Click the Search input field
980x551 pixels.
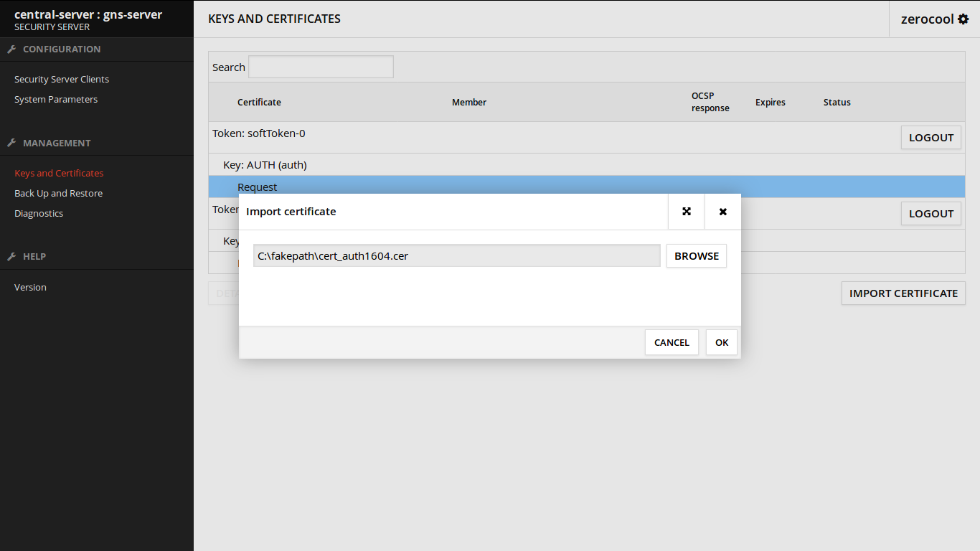pos(321,67)
